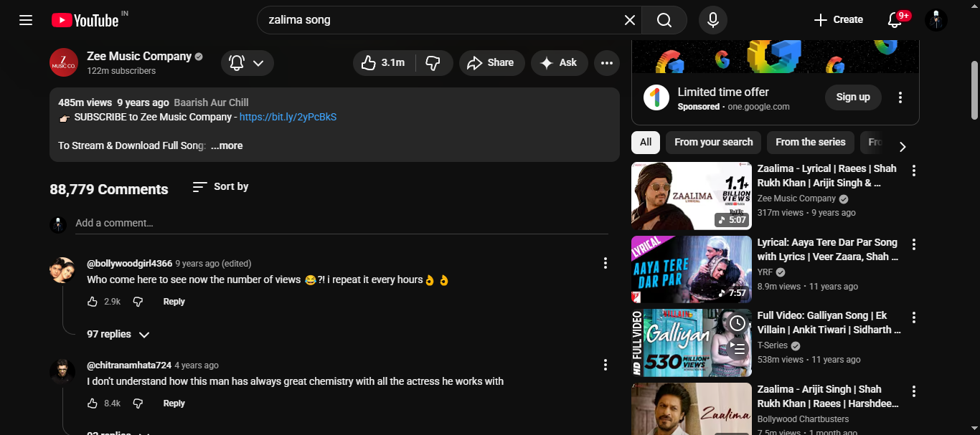This screenshot has height=435, width=980.
Task: Add Galliyan video to Watch later
Action: pyautogui.click(x=738, y=324)
